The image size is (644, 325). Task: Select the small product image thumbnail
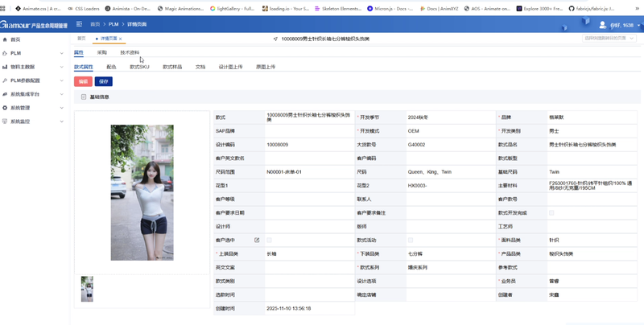pyautogui.click(x=87, y=289)
